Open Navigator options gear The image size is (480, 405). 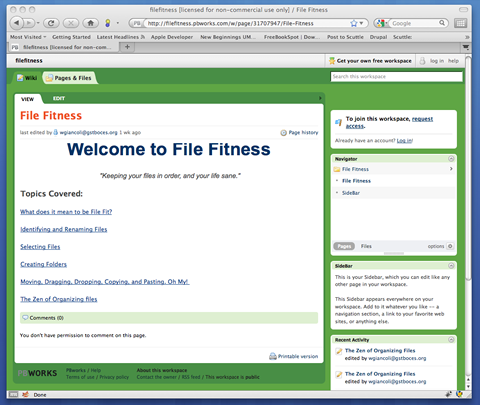(x=450, y=246)
